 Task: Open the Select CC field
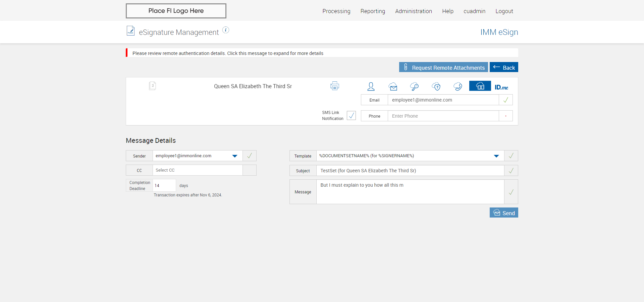tap(197, 170)
